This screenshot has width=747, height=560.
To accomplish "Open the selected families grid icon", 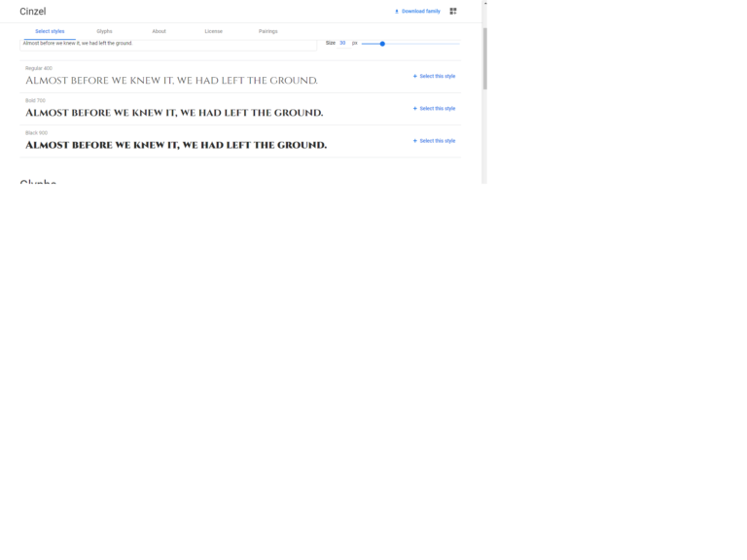I will pos(453,11).
